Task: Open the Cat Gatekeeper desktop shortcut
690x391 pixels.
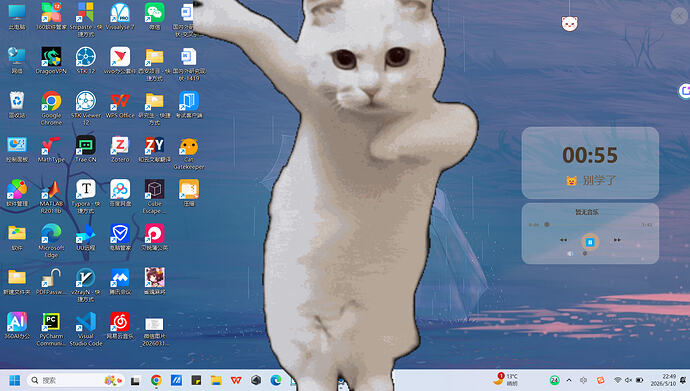Action: [x=189, y=153]
